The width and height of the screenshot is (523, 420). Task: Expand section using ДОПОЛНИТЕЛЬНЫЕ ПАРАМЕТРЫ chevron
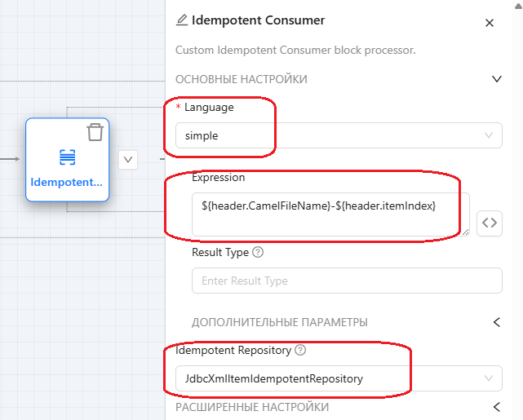496,322
